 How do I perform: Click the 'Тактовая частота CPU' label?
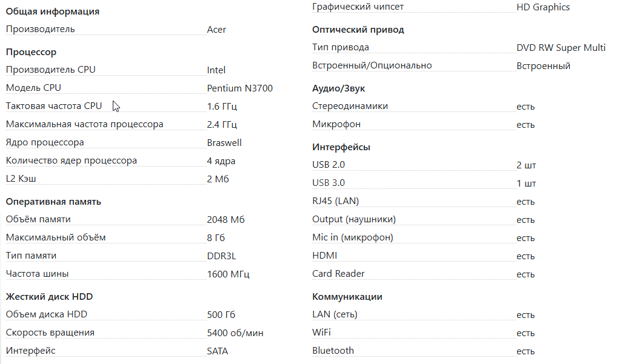tap(54, 106)
